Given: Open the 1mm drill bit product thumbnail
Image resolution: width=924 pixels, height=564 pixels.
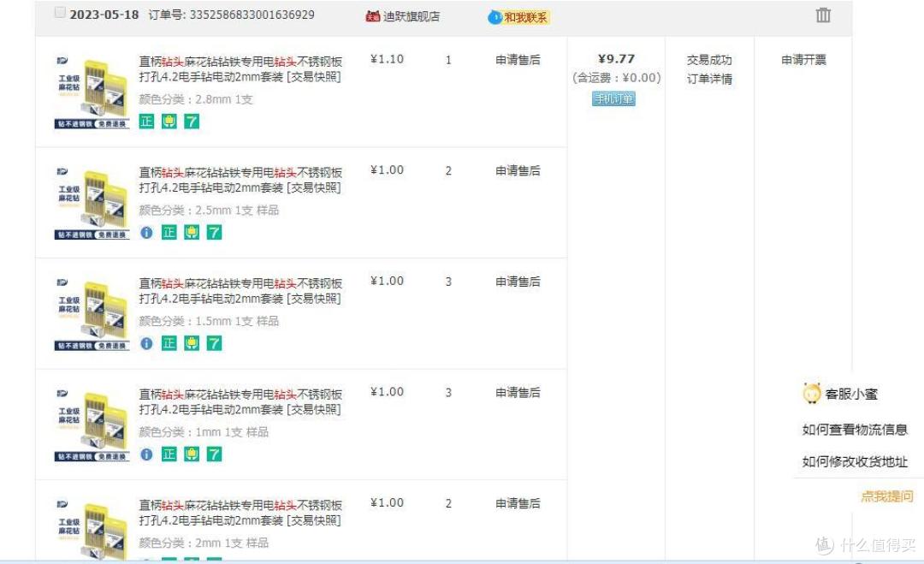Looking at the screenshot, I should coord(92,424).
